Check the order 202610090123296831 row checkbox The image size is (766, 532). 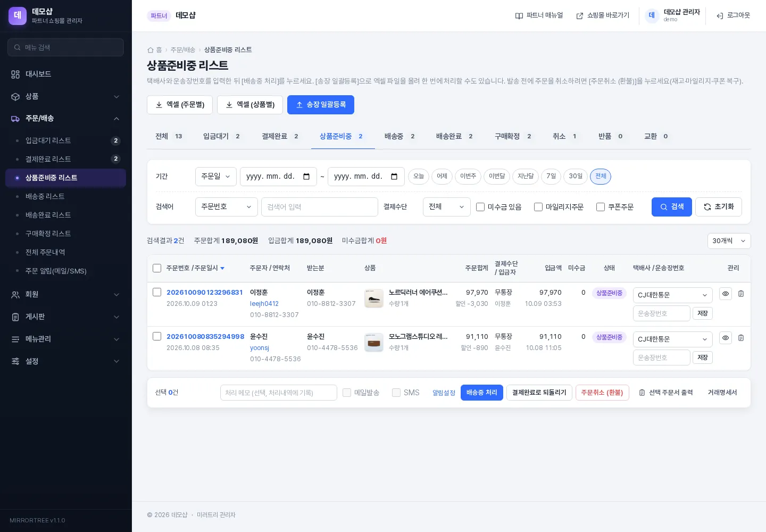tap(157, 292)
